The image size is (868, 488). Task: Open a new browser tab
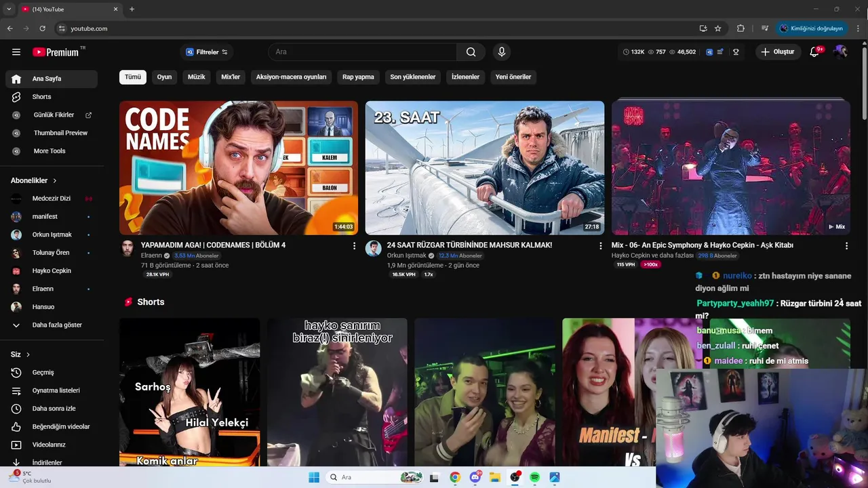click(x=132, y=9)
